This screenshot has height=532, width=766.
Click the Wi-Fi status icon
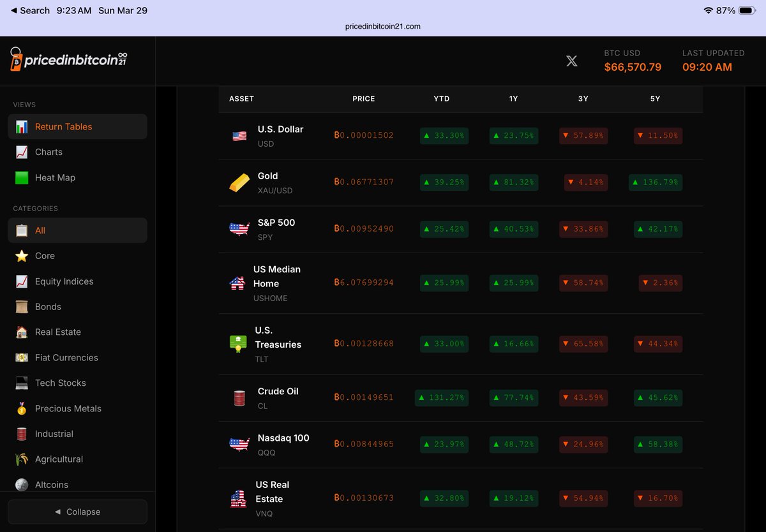tap(708, 11)
